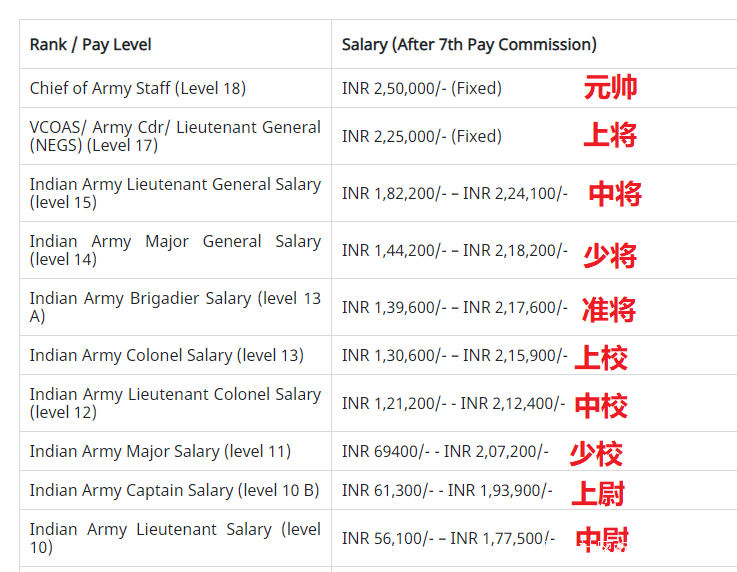This screenshot has height=572, width=737.
Task: Click the INR 69400/- - INR 2,07,200/- salary range
Action: 445,451
